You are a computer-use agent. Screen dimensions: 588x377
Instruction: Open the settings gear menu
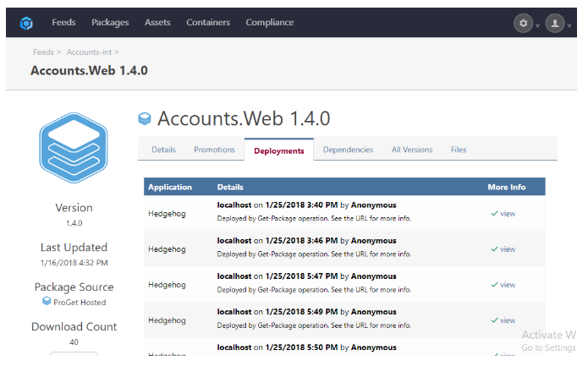click(x=524, y=24)
